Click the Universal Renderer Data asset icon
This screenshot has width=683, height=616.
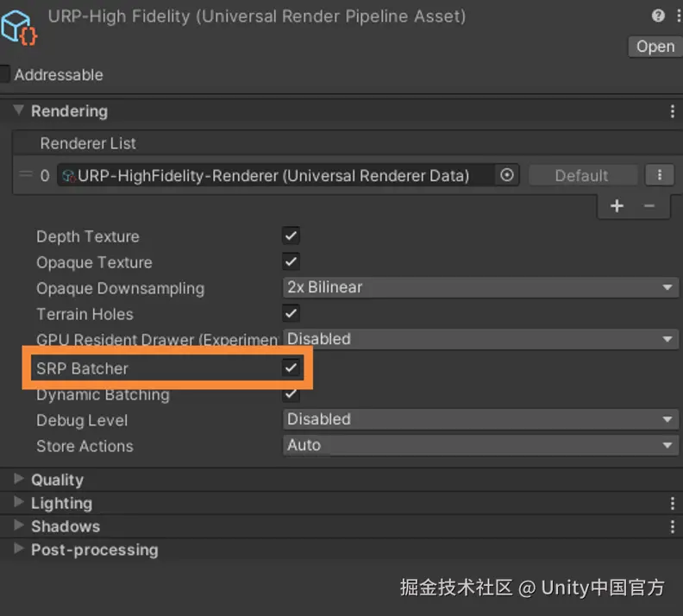68,176
